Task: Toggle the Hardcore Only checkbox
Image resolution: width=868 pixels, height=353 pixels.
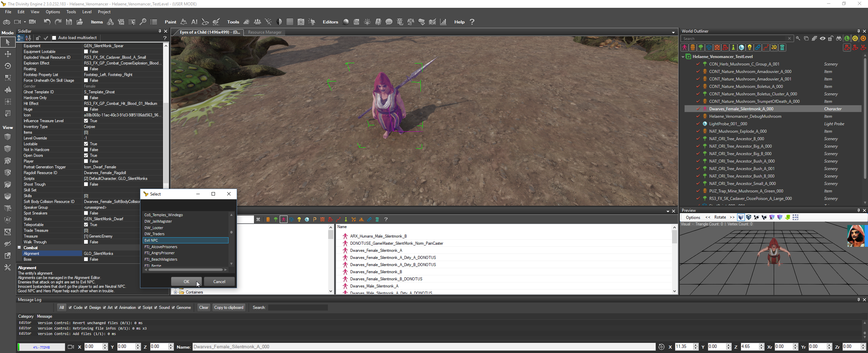Action: pyautogui.click(x=86, y=98)
